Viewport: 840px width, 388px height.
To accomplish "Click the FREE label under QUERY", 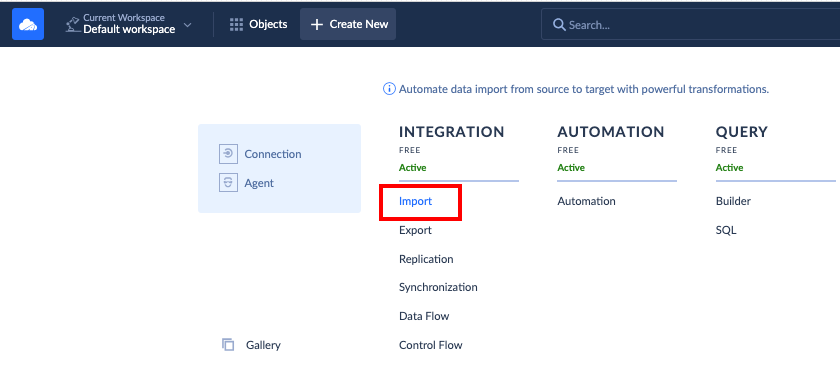I will 726,150.
